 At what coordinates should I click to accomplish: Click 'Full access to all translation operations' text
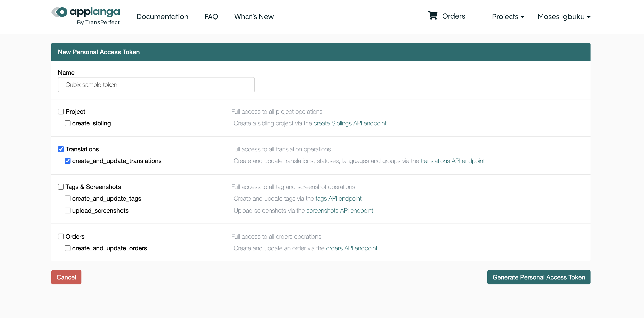click(x=281, y=149)
